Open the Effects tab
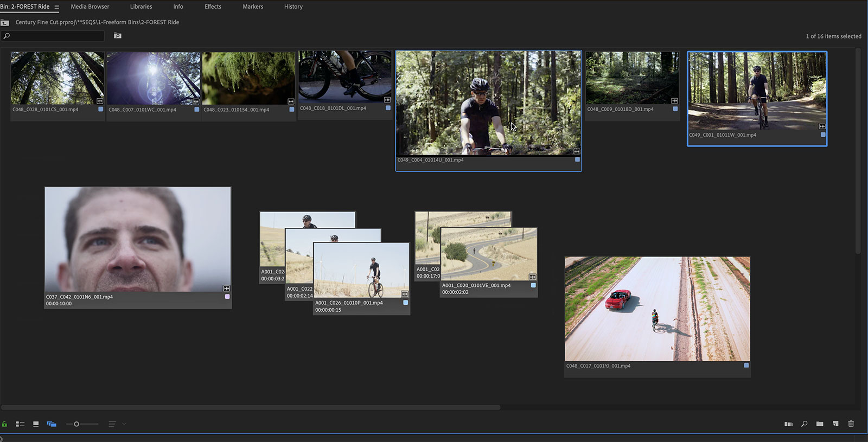Image resolution: width=868 pixels, height=442 pixels. click(x=213, y=7)
